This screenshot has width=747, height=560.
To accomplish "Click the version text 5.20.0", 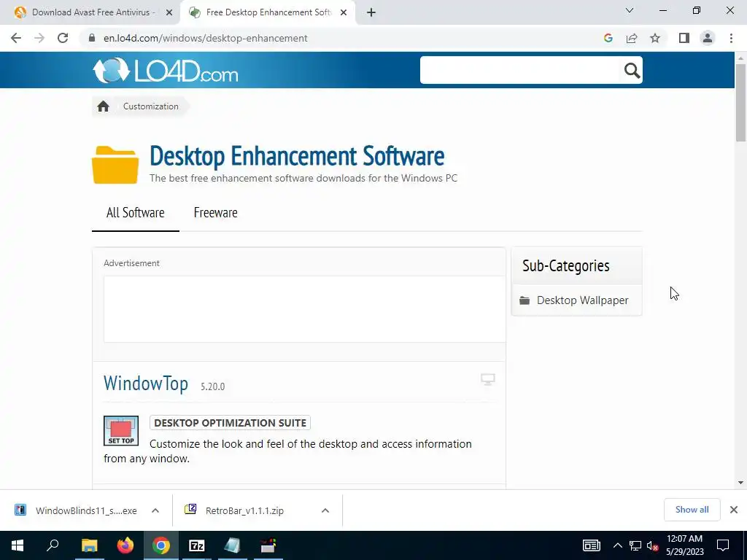I will (x=212, y=386).
